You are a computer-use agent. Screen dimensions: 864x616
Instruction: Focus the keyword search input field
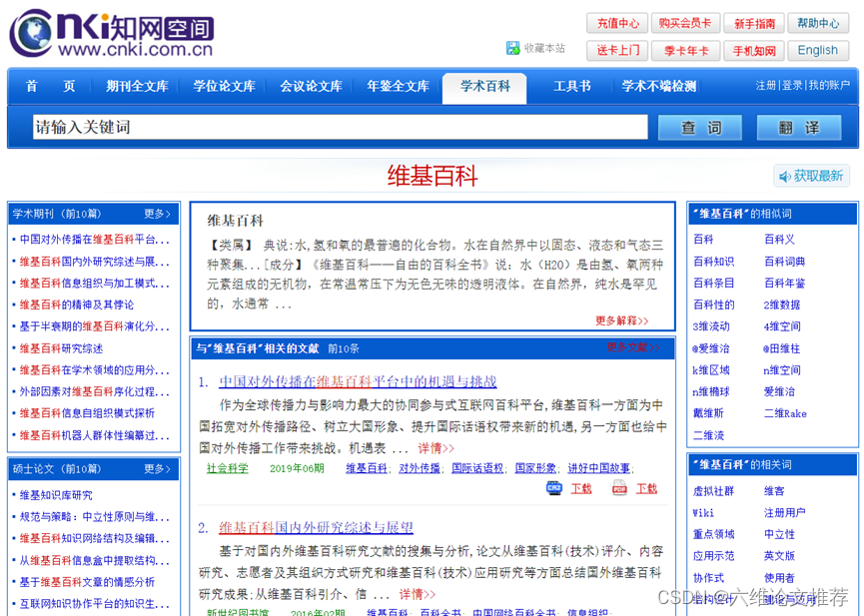pyautogui.click(x=340, y=127)
